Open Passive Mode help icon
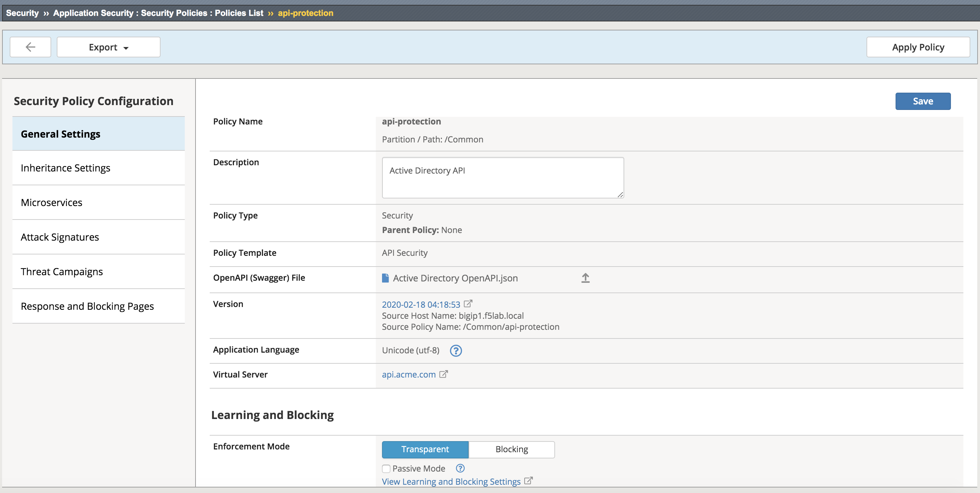This screenshot has height=493, width=980. tap(460, 468)
